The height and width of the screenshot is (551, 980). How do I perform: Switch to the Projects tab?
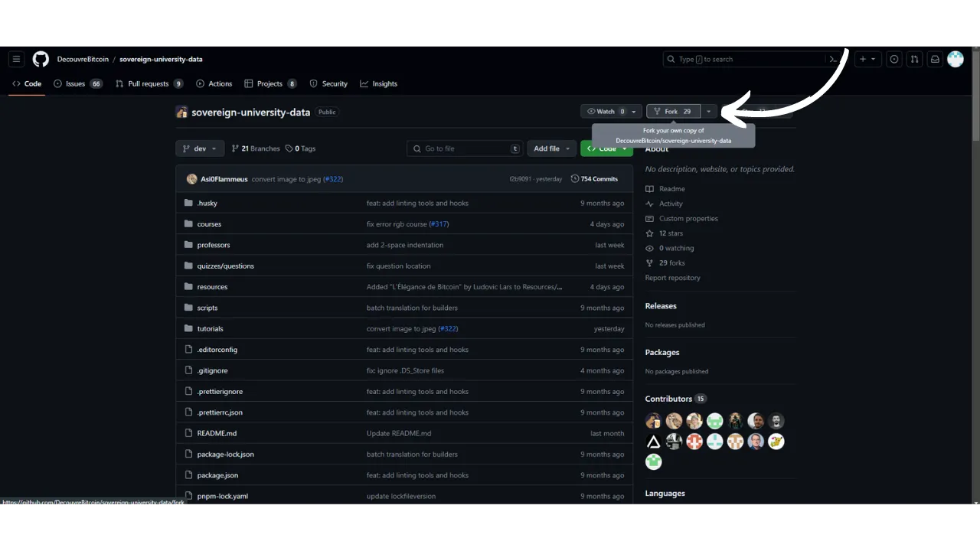(270, 83)
